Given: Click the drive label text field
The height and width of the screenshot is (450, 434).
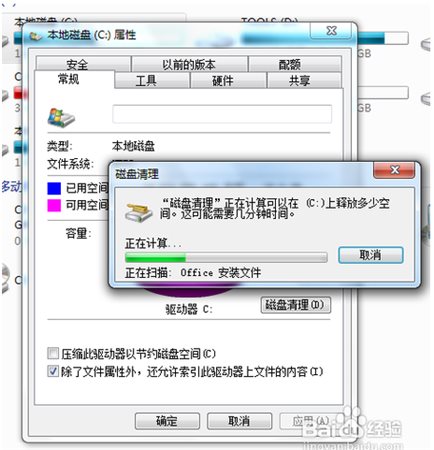Looking at the screenshot, I should tap(222, 114).
